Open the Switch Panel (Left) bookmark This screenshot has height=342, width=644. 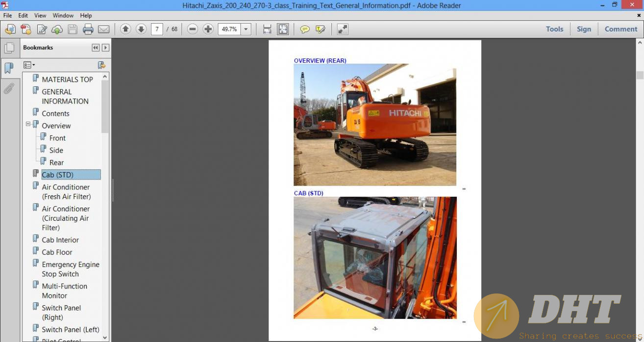(x=71, y=330)
